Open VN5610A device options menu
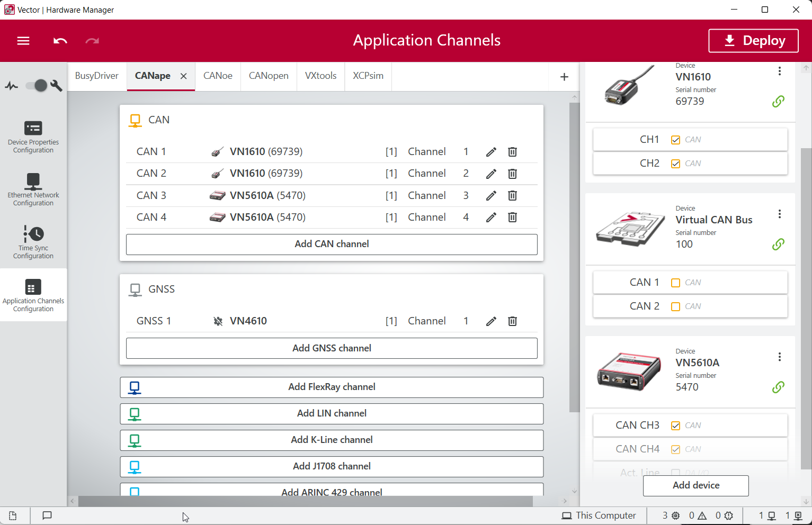 pyautogui.click(x=779, y=357)
